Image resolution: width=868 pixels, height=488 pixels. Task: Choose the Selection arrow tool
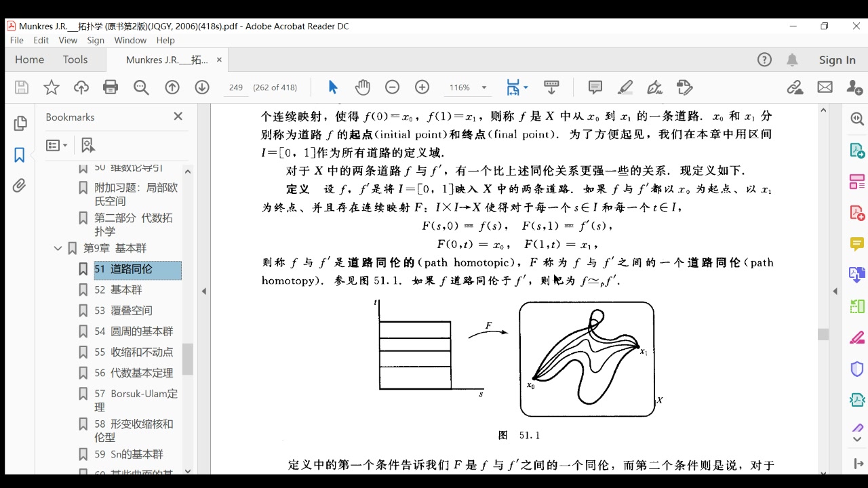tap(333, 87)
